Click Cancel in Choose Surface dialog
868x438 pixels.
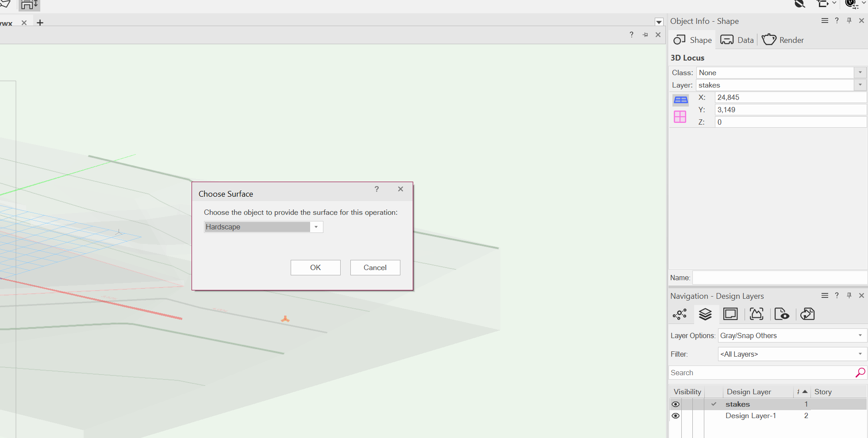[x=375, y=267]
